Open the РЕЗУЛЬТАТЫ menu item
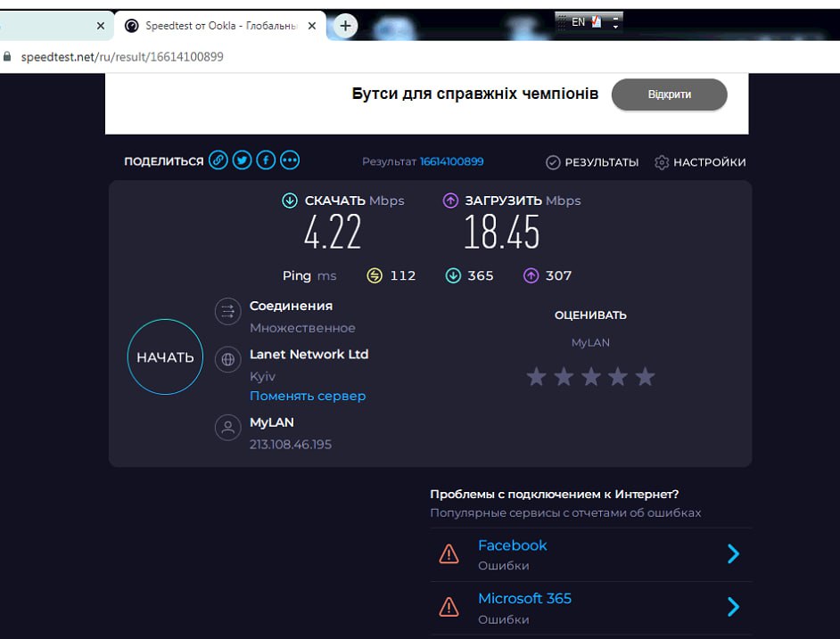 (592, 162)
